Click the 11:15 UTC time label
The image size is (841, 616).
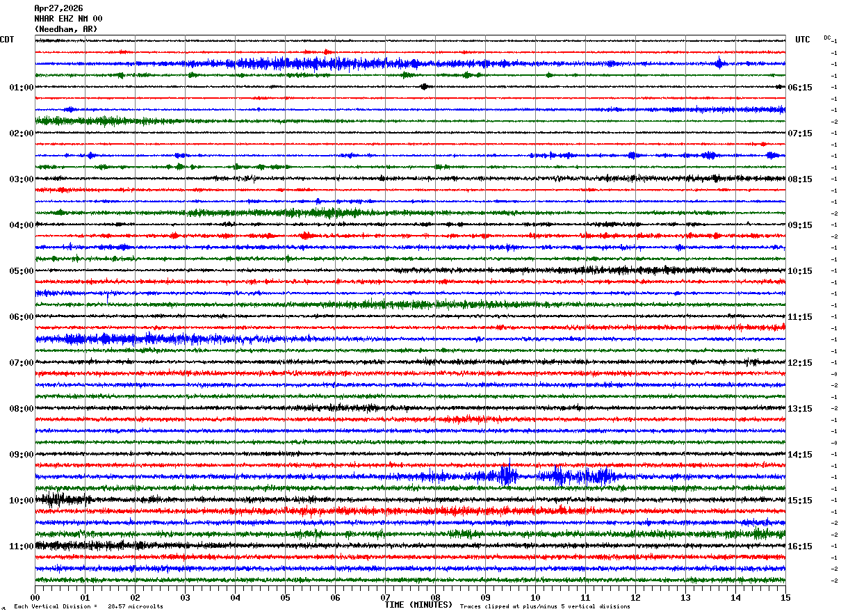click(800, 317)
